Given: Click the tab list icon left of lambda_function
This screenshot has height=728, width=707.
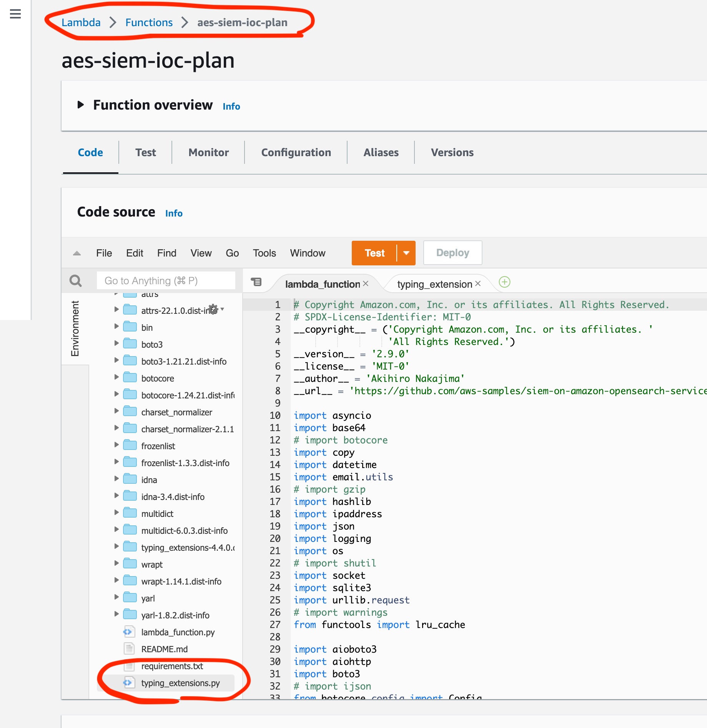Looking at the screenshot, I should click(x=256, y=282).
